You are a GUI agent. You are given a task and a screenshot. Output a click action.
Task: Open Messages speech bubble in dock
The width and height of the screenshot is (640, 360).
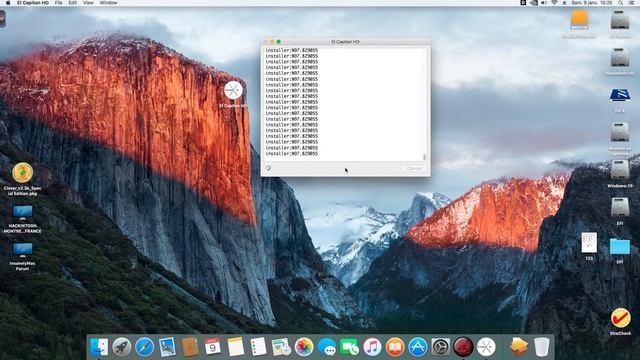point(327,347)
